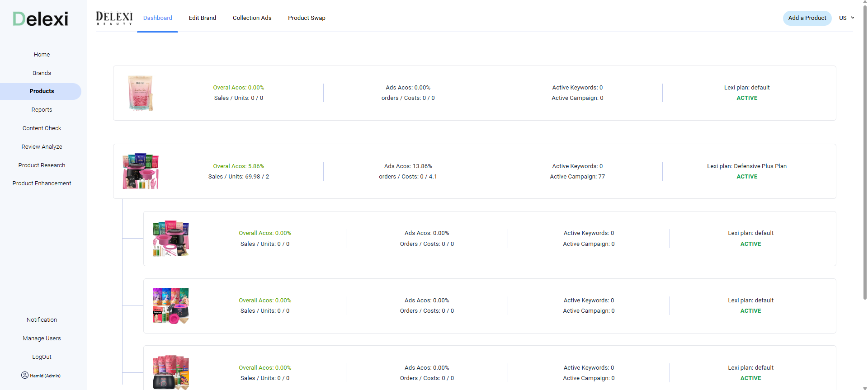Open Manage Users page
Screen dimensions: 868x390
pos(42,338)
